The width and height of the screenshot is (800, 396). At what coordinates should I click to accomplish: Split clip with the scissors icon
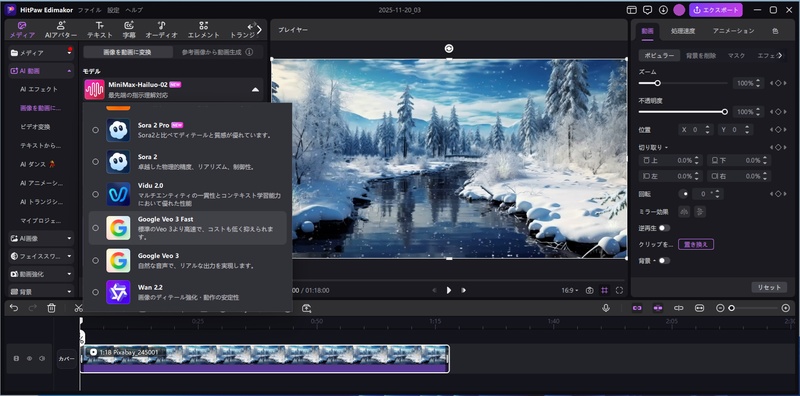point(78,308)
